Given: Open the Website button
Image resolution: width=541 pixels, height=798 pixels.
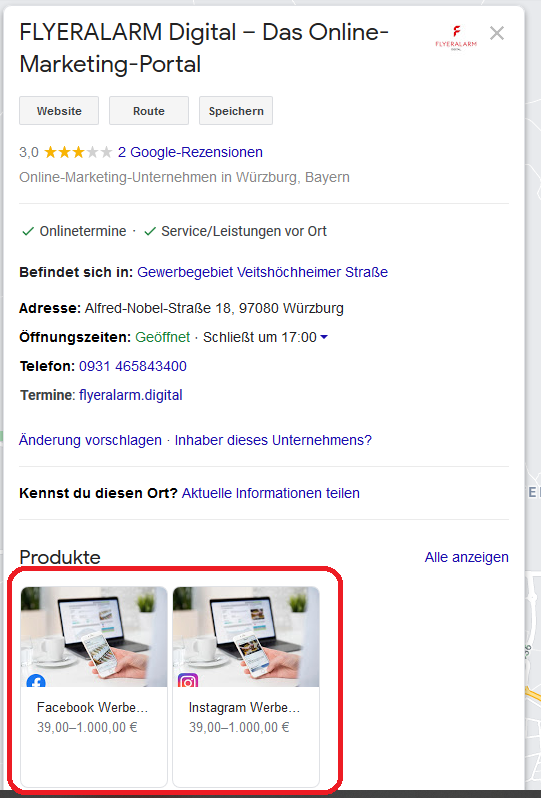Looking at the screenshot, I should pos(59,110).
